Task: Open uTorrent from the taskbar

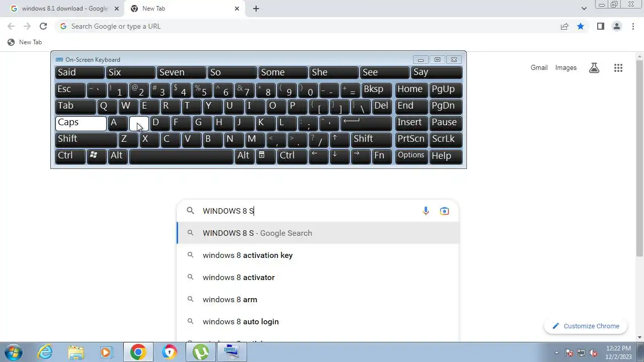Action: coord(201,352)
